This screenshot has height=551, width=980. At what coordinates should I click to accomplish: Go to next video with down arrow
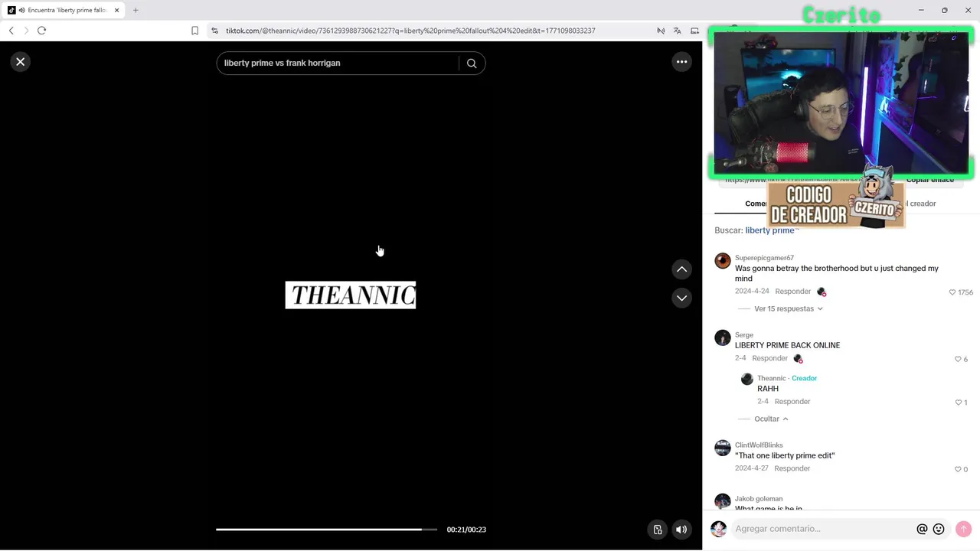pos(681,298)
